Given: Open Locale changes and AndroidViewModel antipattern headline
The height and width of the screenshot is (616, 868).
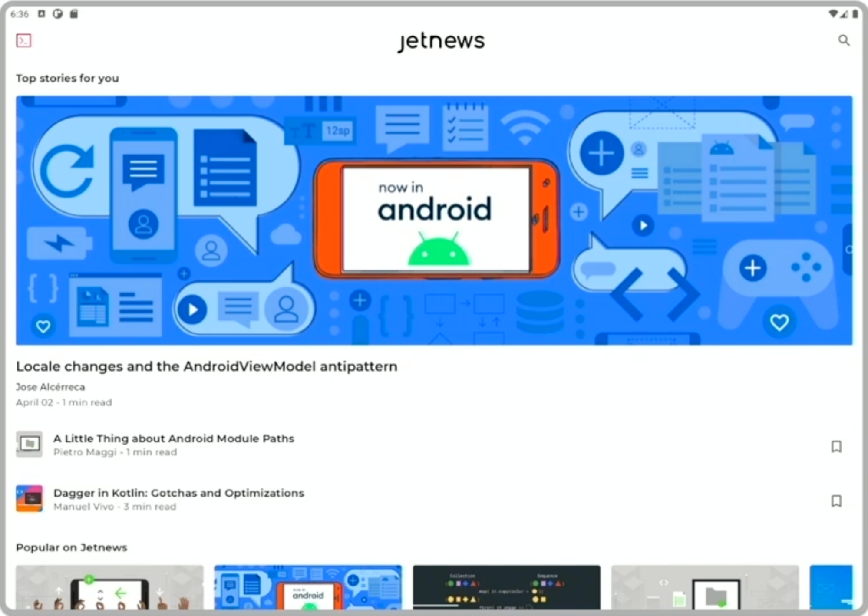Looking at the screenshot, I should 206,367.
